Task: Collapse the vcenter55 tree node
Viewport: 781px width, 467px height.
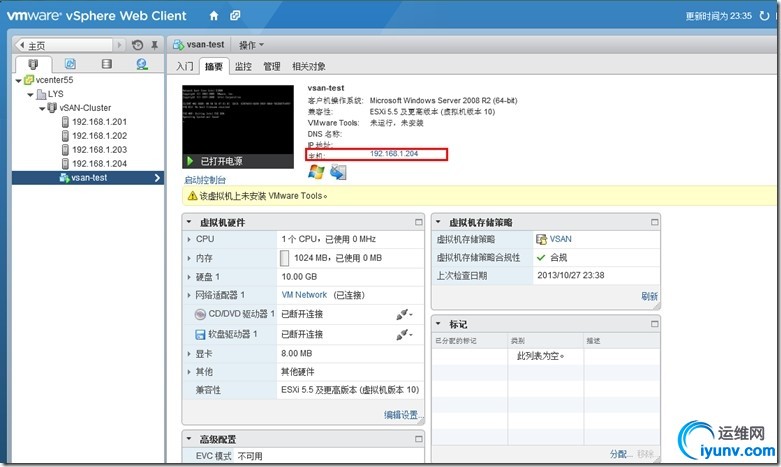Action: (x=18, y=80)
